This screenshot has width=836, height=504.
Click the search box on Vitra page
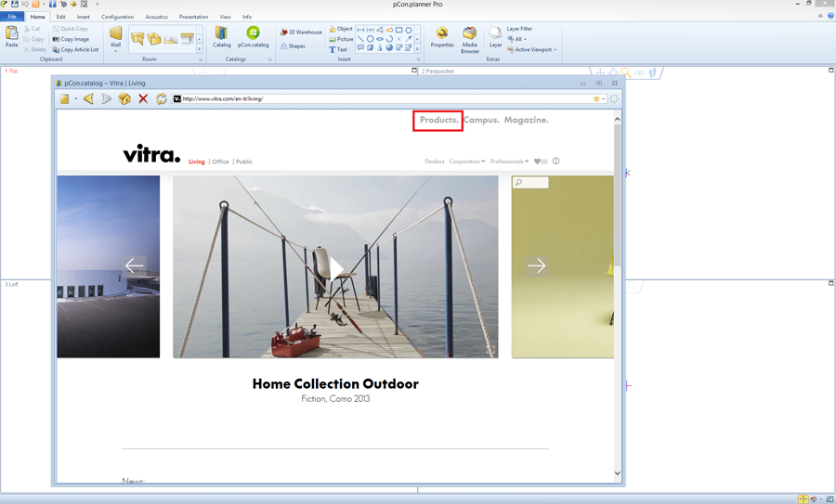(530, 183)
